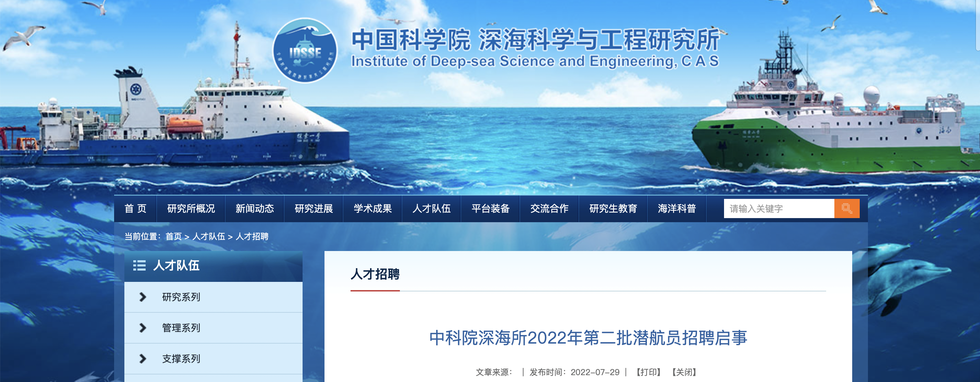The image size is (980, 382).
Task: Click the 中国科学院 深海科学与工程研究所 title banner
Action: [535, 40]
